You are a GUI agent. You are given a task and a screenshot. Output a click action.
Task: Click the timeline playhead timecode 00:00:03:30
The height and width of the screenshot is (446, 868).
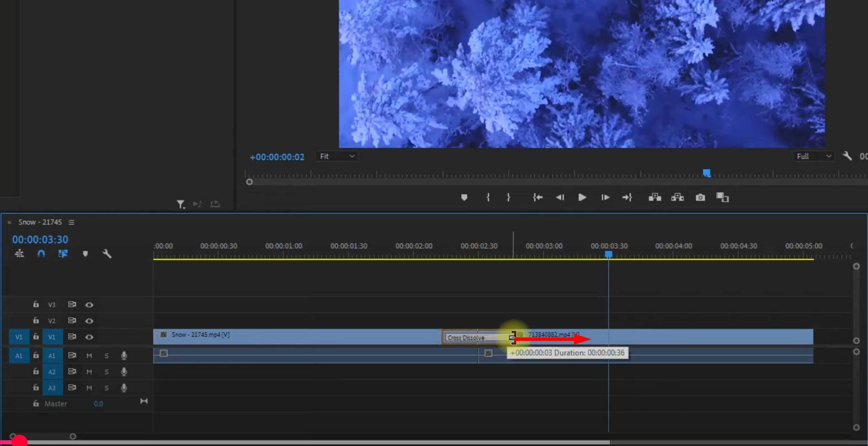click(x=40, y=240)
